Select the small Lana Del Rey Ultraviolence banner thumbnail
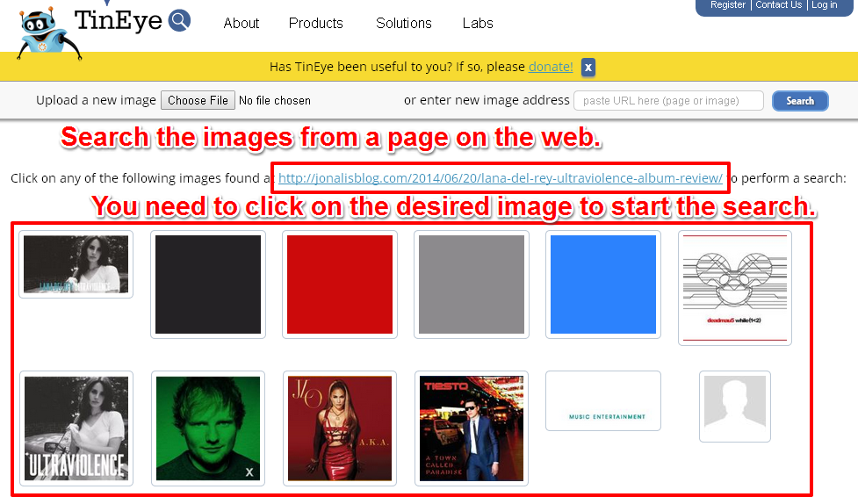The width and height of the screenshot is (858, 504). (76, 264)
